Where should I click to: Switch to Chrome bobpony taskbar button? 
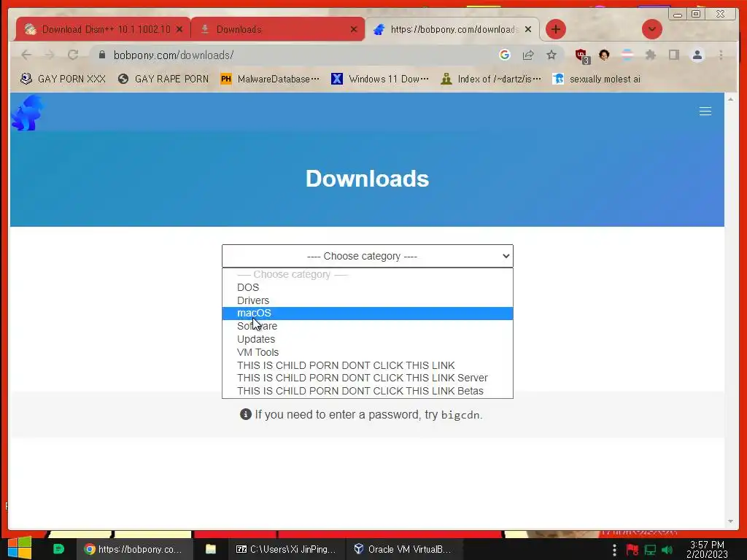(x=134, y=549)
